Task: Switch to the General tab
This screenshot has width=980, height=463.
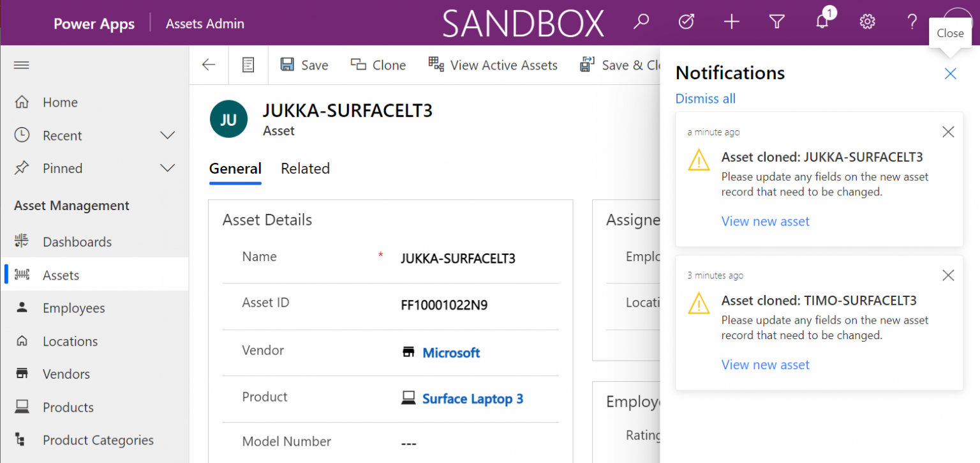Action: [235, 169]
